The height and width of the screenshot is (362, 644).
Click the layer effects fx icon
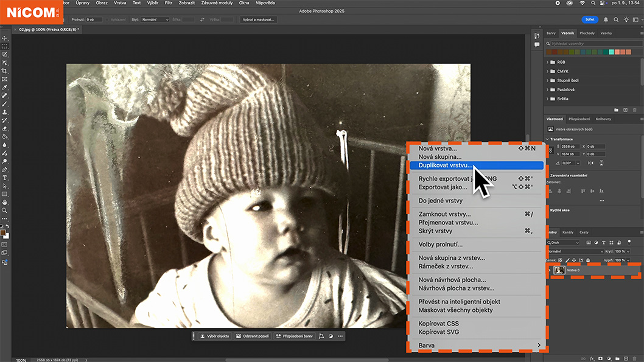click(x=592, y=358)
